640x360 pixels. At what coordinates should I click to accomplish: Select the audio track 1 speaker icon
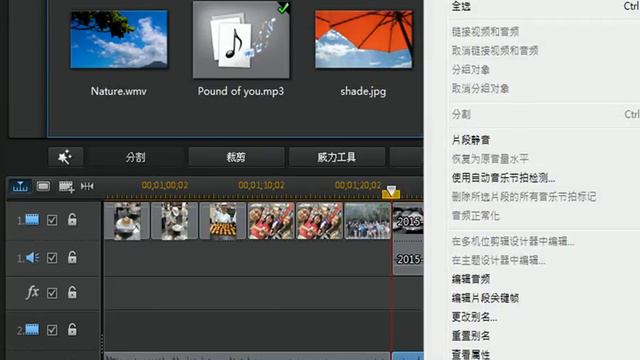(x=33, y=258)
